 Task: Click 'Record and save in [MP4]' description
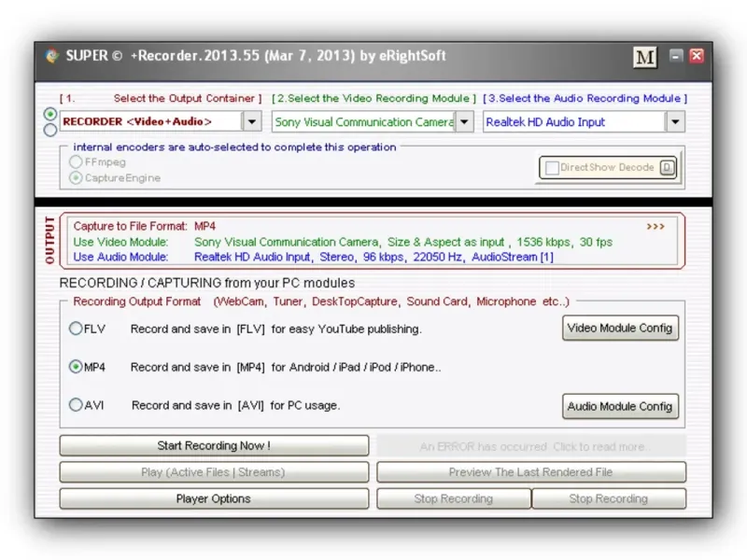point(286,367)
